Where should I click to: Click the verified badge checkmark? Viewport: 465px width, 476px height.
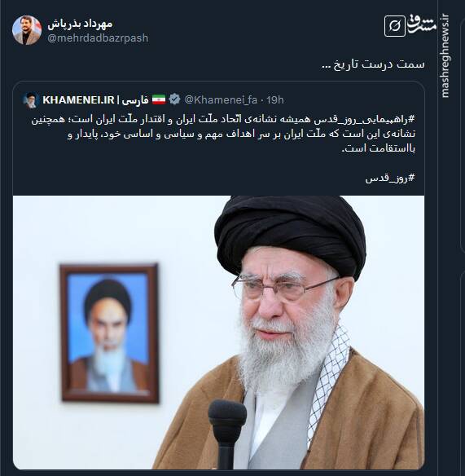click(x=174, y=99)
